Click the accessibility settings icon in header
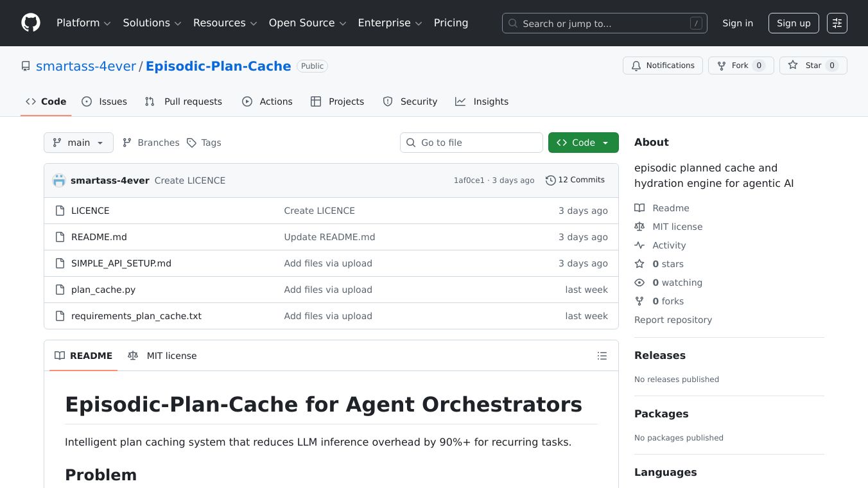The image size is (868, 488). pyautogui.click(x=837, y=23)
